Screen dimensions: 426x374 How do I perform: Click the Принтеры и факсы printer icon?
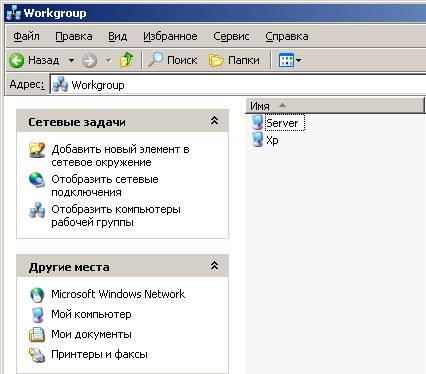[x=37, y=355]
